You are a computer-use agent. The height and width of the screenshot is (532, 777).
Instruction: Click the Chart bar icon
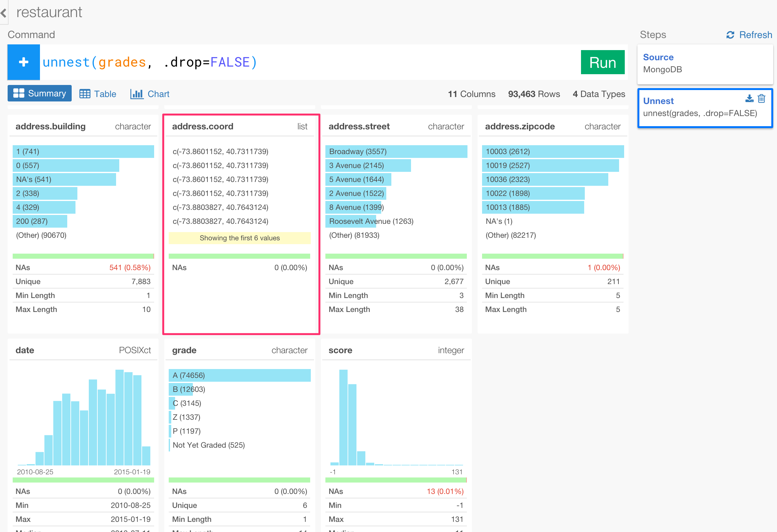[136, 94]
